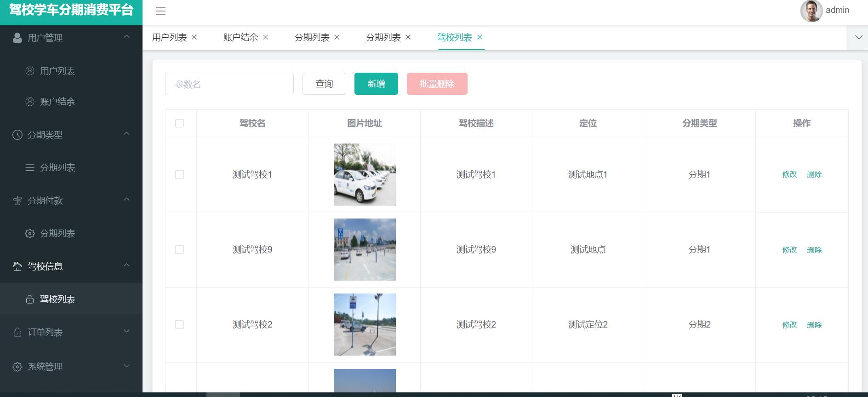The width and height of the screenshot is (868, 397).
Task: Click the 测试定位2 location cell
Action: click(x=588, y=324)
